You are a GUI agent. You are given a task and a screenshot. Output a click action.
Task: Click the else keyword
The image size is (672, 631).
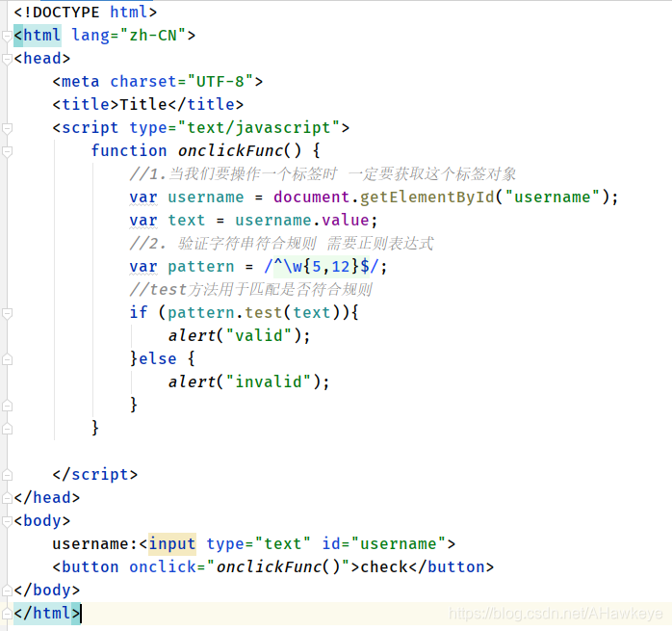pos(157,358)
